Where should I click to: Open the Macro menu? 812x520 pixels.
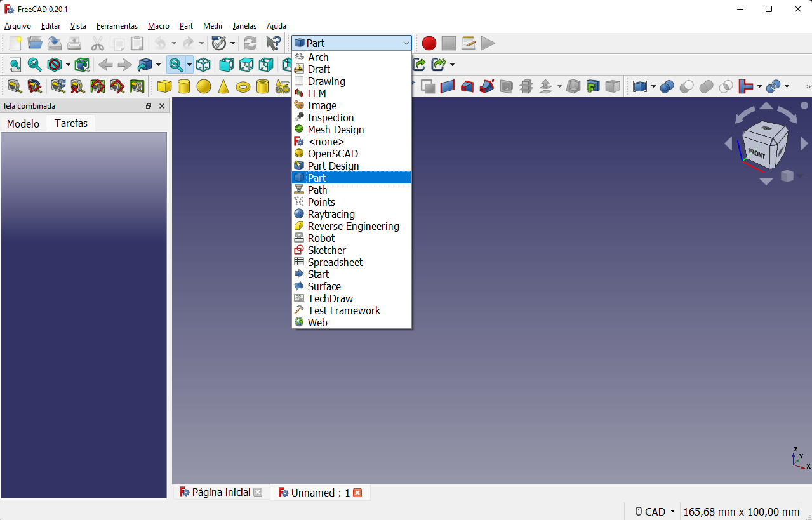pos(158,26)
